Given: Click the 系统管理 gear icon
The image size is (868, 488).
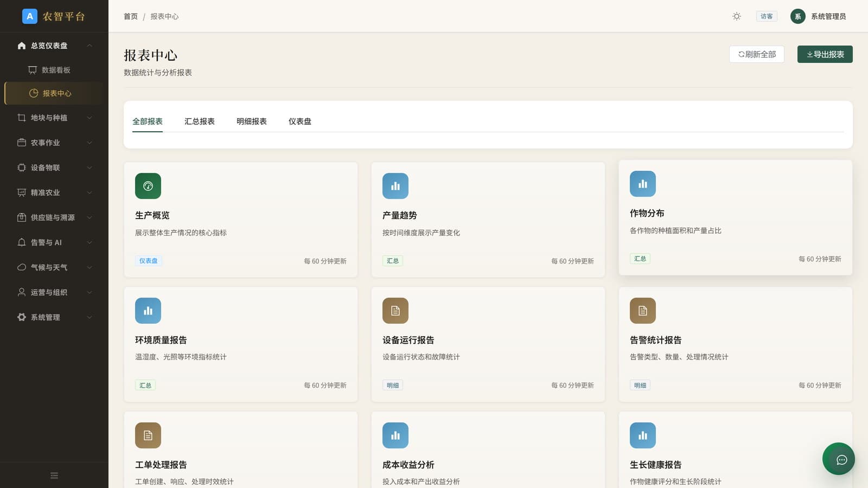Looking at the screenshot, I should click(22, 317).
